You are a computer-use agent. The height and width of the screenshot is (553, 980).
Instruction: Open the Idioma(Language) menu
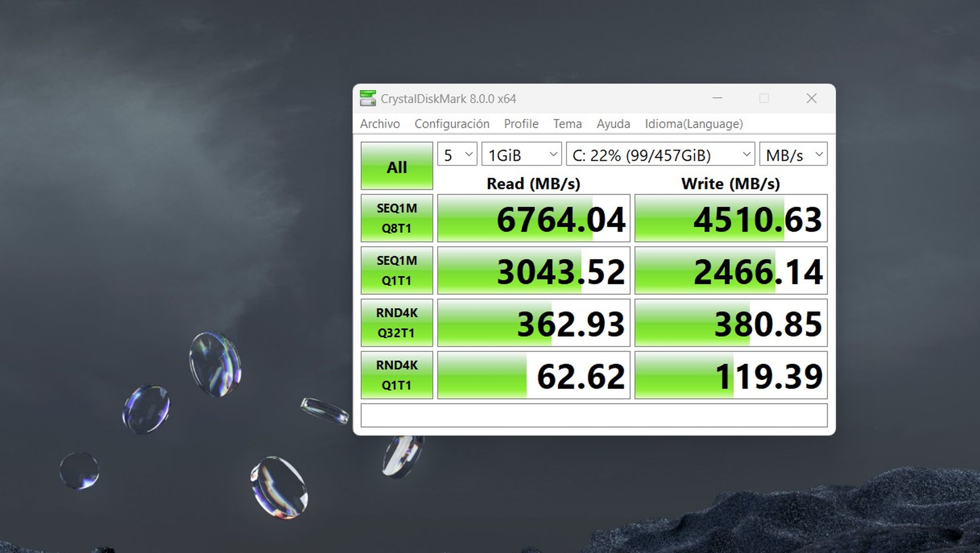point(694,124)
